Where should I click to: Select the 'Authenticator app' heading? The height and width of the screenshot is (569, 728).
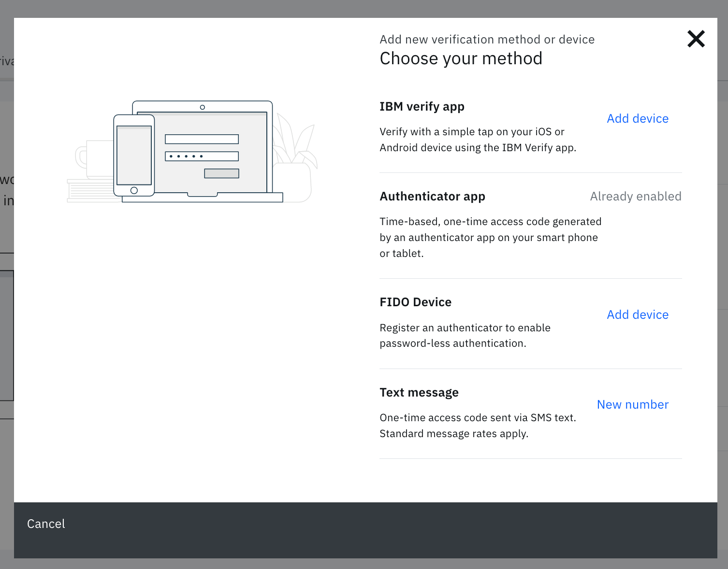coord(432,197)
